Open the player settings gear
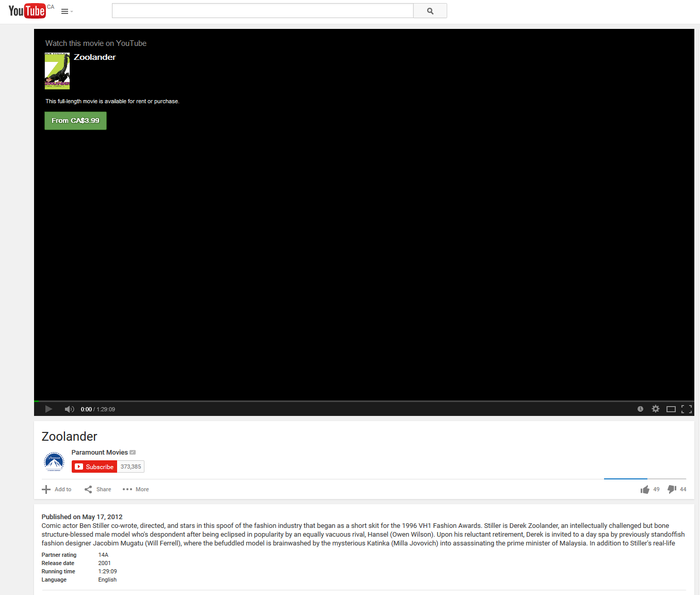Viewport: 700px width, 595px height. tap(655, 409)
